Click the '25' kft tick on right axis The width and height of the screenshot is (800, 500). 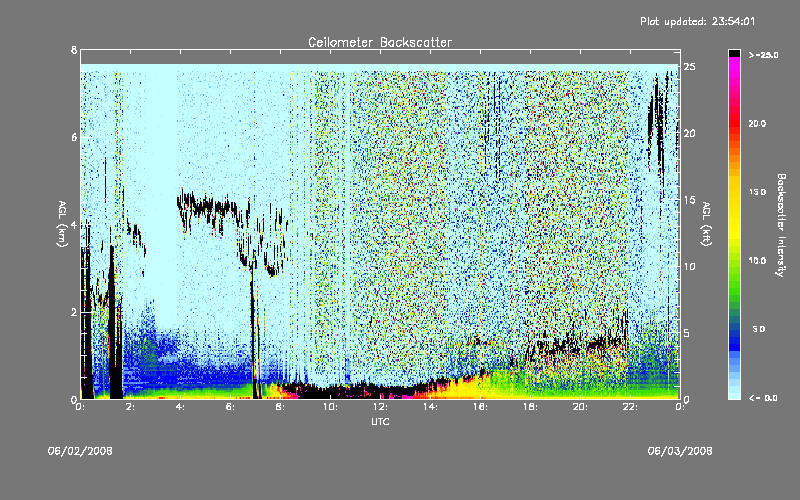pos(689,67)
